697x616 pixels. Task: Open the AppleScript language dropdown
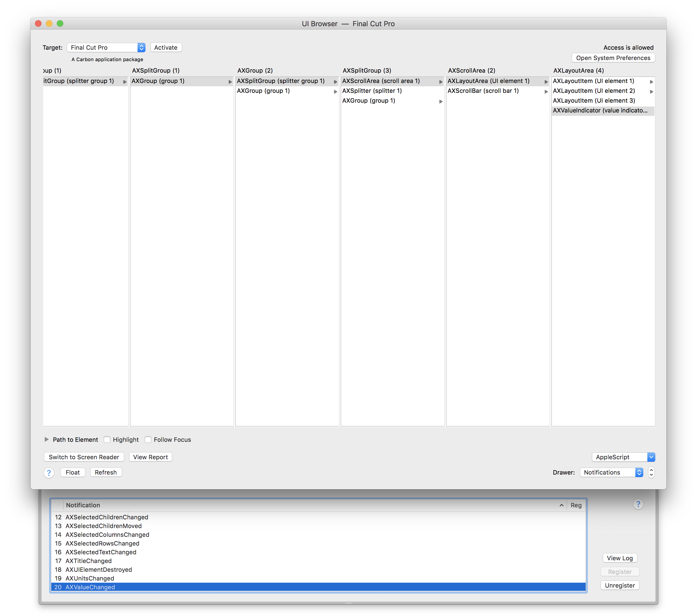coord(623,457)
